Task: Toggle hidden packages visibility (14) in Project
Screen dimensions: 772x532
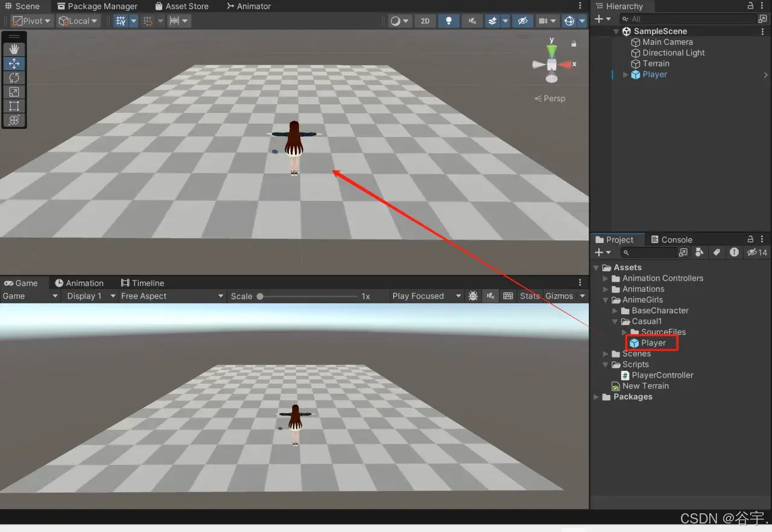Action: [757, 253]
